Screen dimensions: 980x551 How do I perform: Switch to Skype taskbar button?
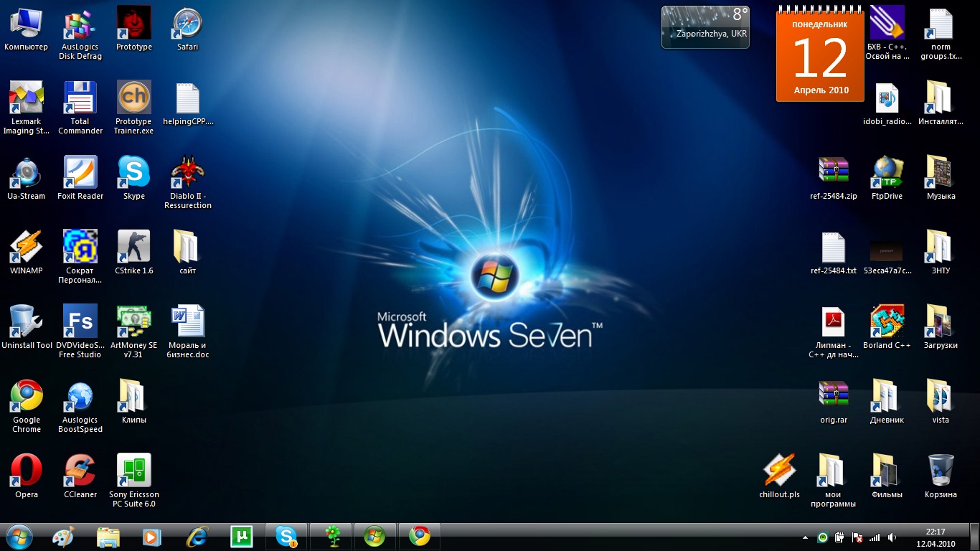[286, 537]
